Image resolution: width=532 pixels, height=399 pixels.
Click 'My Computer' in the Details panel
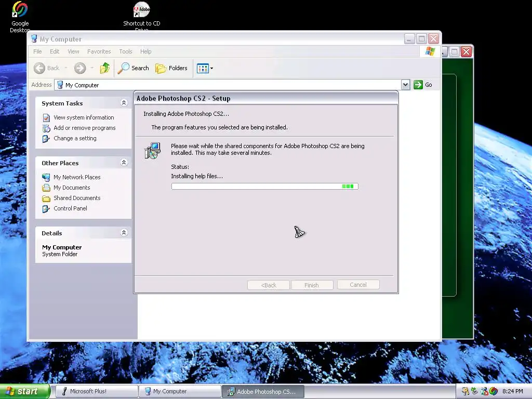62,247
